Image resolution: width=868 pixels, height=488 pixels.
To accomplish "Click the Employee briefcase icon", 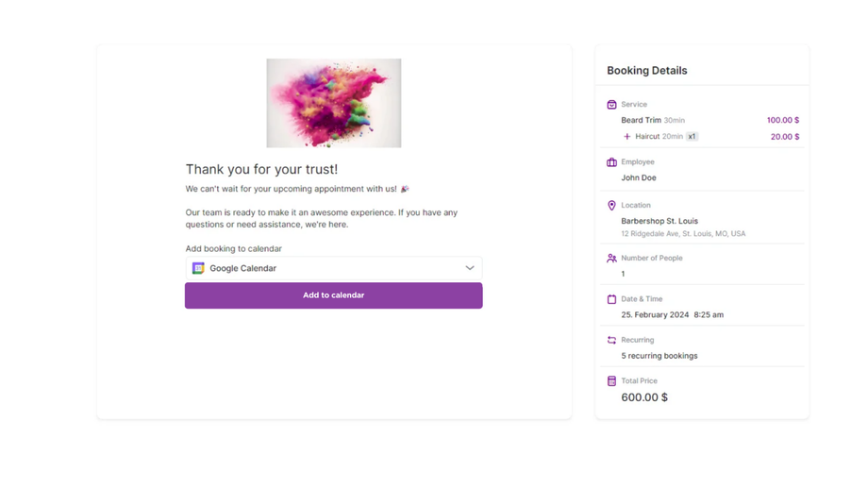I will [611, 162].
